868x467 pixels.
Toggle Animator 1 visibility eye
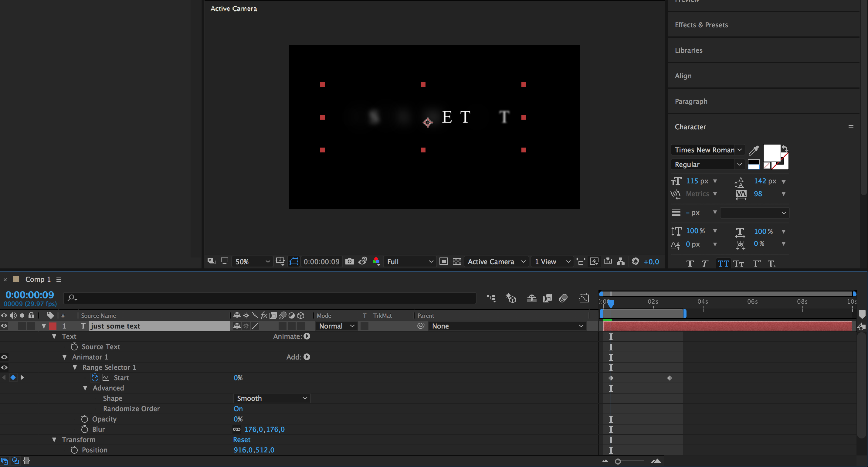(x=4, y=357)
